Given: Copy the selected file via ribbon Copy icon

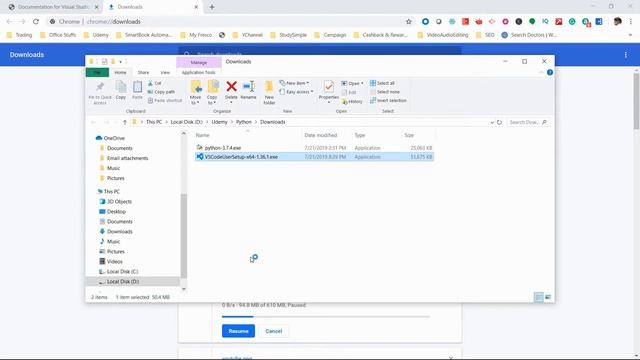Looking at the screenshot, I should coord(120,90).
